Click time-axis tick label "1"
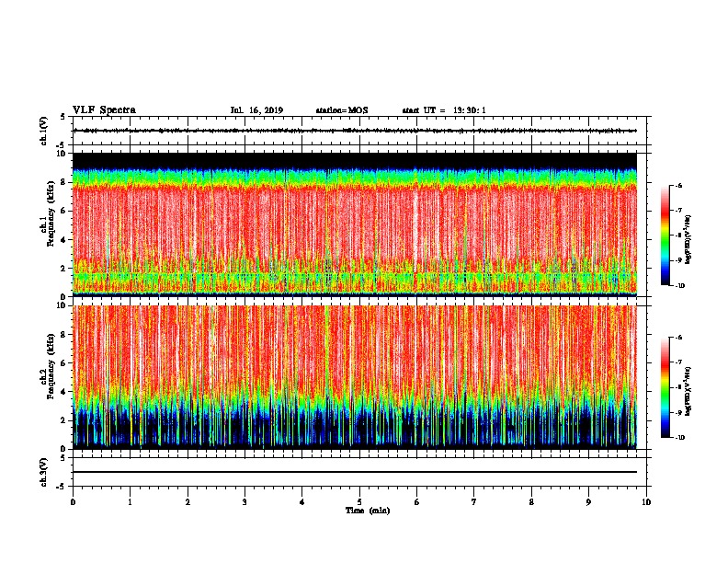 coord(130,501)
